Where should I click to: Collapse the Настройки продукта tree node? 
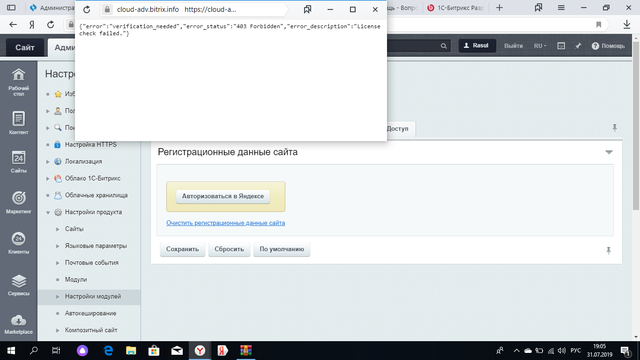[x=48, y=212]
